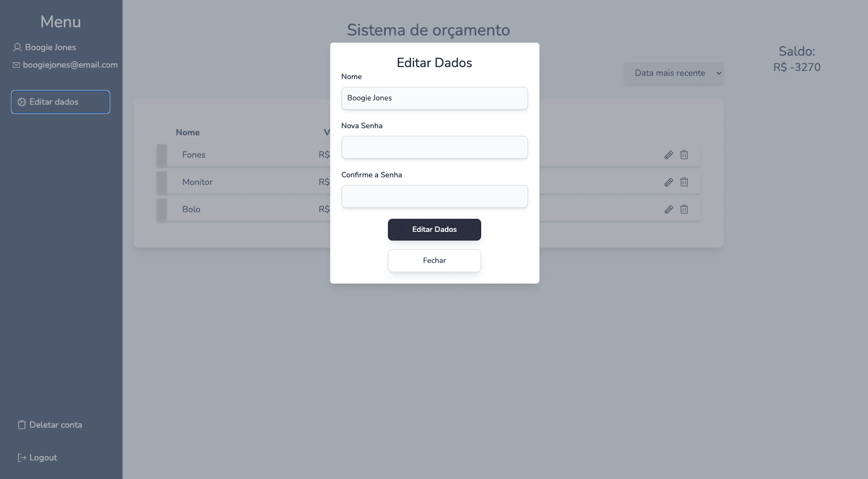Select Deletar conta in the sidebar
The width and height of the screenshot is (868, 479).
click(x=55, y=425)
